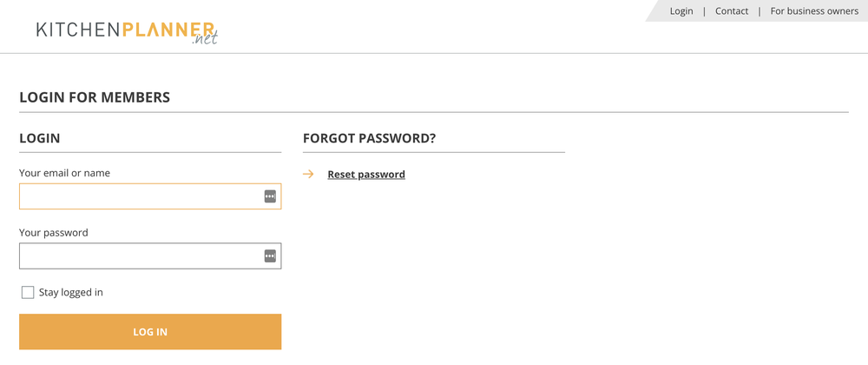The image size is (868, 365).
Task: Click the KitchenPlanner.net logo
Action: coord(126,30)
